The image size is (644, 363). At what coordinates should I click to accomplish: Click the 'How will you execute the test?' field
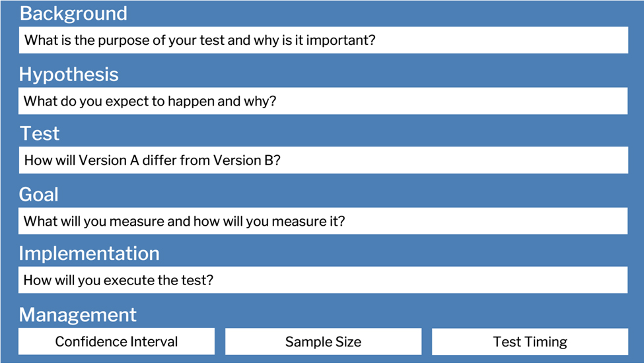click(x=323, y=280)
